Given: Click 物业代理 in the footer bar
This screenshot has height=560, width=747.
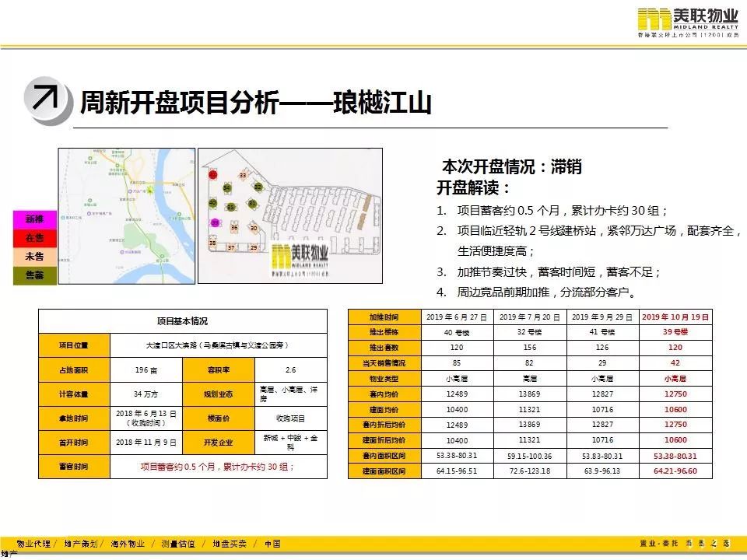Looking at the screenshot, I should coord(33,544).
